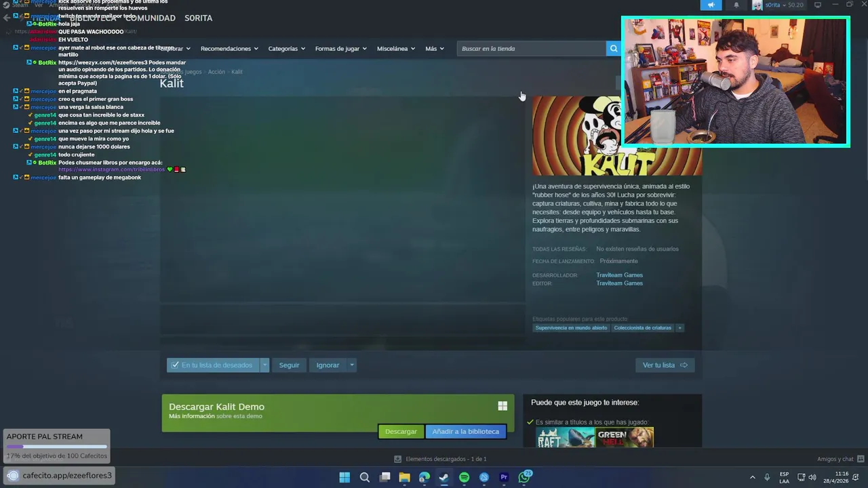This screenshot has width=868, height=488.
Task: Click the Big Picture mode monitor icon
Action: click(818, 5)
